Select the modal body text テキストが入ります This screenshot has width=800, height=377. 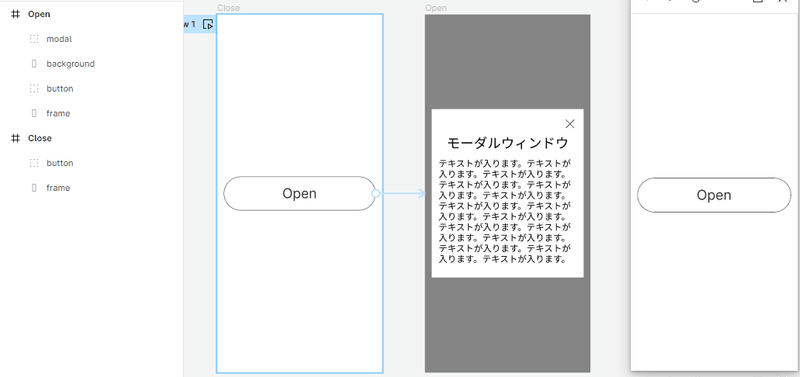tap(505, 211)
